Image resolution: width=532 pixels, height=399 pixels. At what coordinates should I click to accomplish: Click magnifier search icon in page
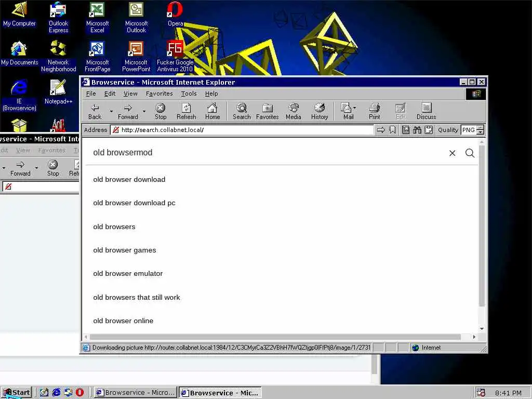470,153
